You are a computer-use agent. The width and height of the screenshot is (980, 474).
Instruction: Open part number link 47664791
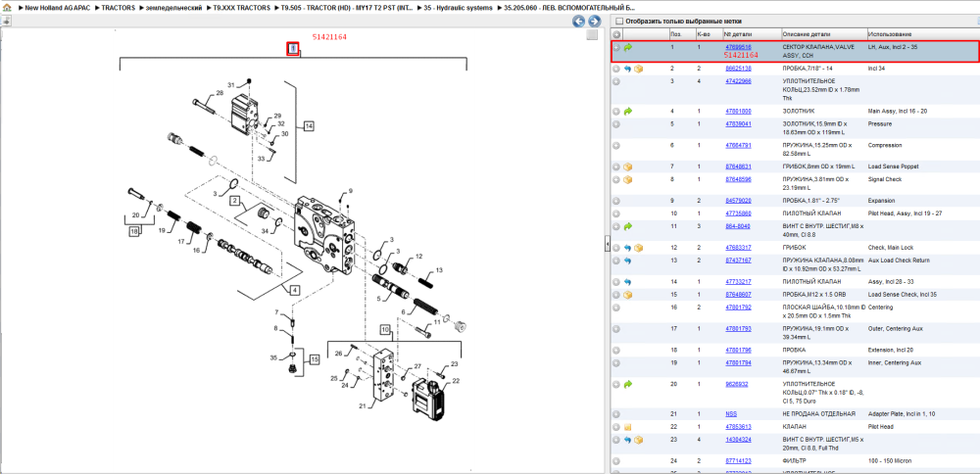coord(738,145)
